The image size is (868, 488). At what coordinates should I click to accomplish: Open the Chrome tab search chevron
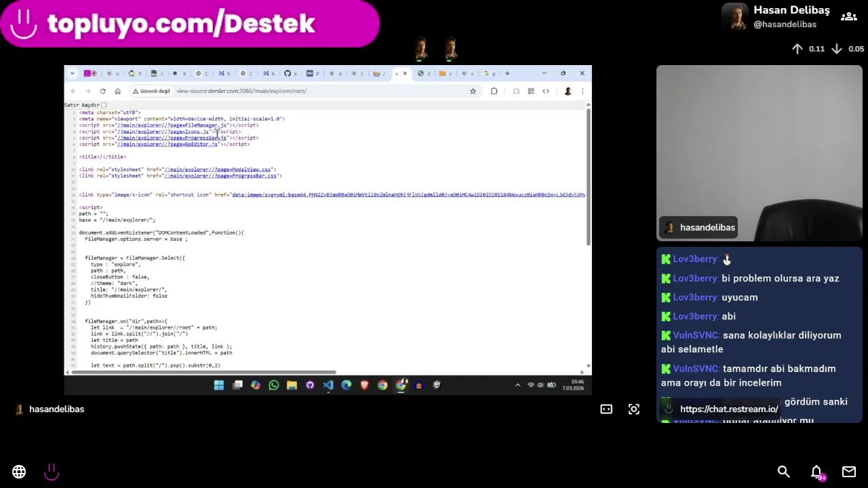point(73,73)
